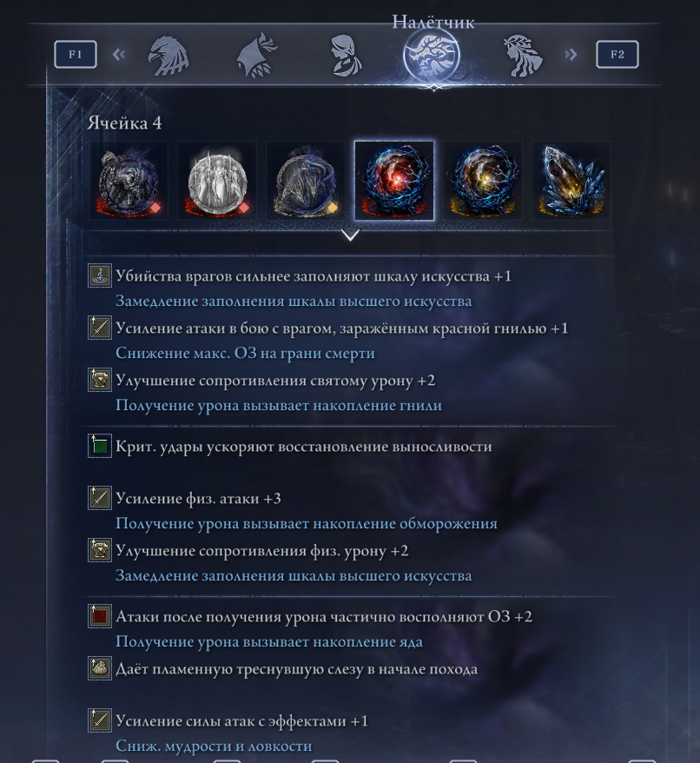This screenshot has width=700, height=763.
Task: Select the third relic with yellow gem
Action: tap(306, 181)
